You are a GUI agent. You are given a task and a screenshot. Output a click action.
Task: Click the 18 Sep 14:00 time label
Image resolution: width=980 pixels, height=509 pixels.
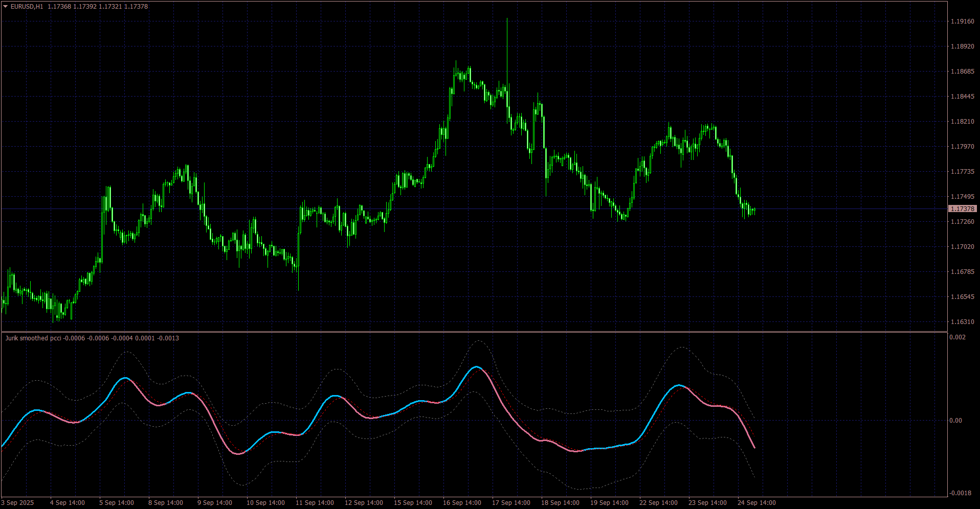560,503
